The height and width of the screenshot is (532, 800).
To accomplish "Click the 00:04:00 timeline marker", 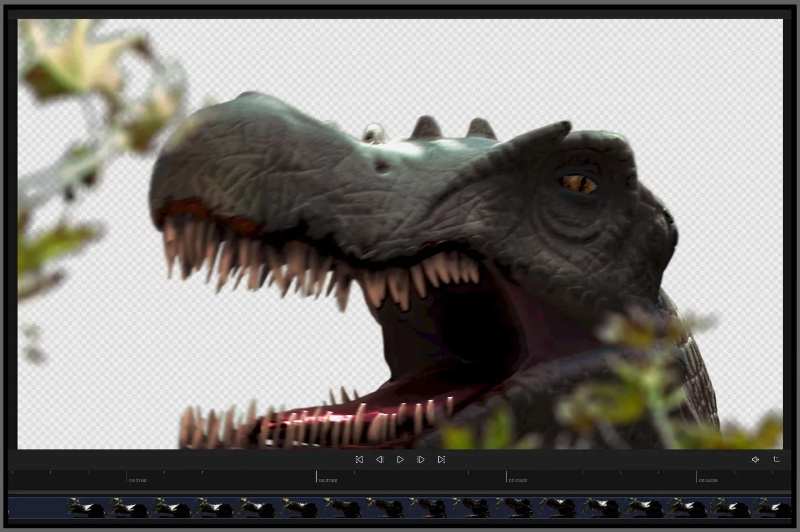I will 708,480.
